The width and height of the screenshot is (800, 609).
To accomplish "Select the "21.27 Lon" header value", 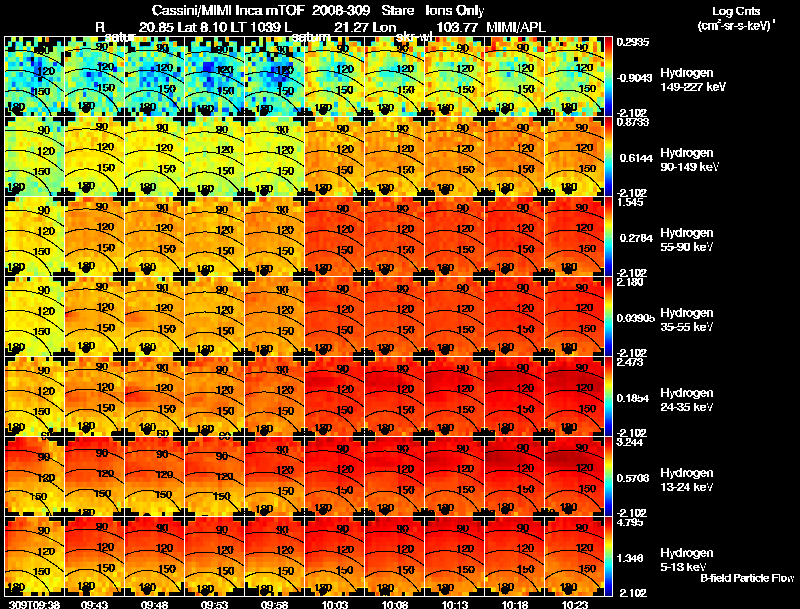I will coord(365,27).
